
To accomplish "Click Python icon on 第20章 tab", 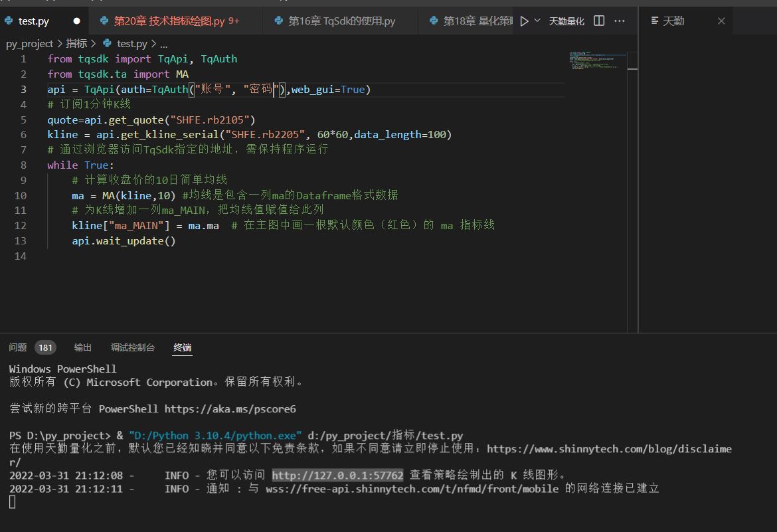I will tap(104, 21).
